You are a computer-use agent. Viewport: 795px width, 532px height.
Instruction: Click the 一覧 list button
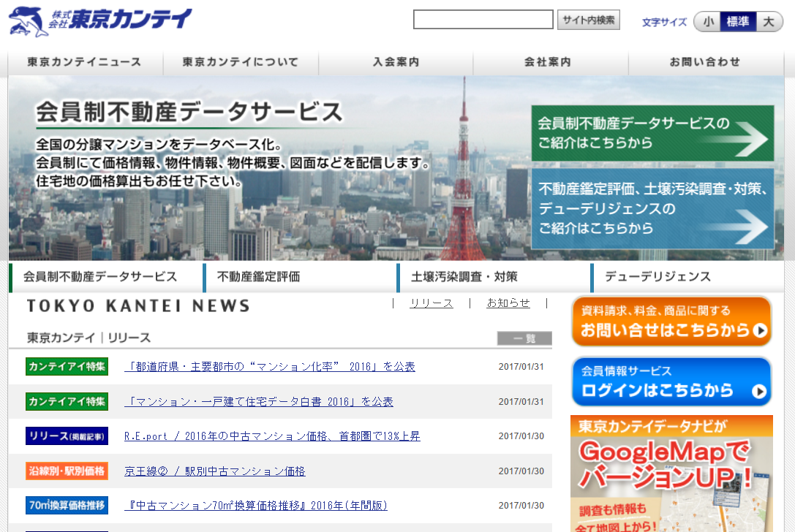[x=524, y=338]
